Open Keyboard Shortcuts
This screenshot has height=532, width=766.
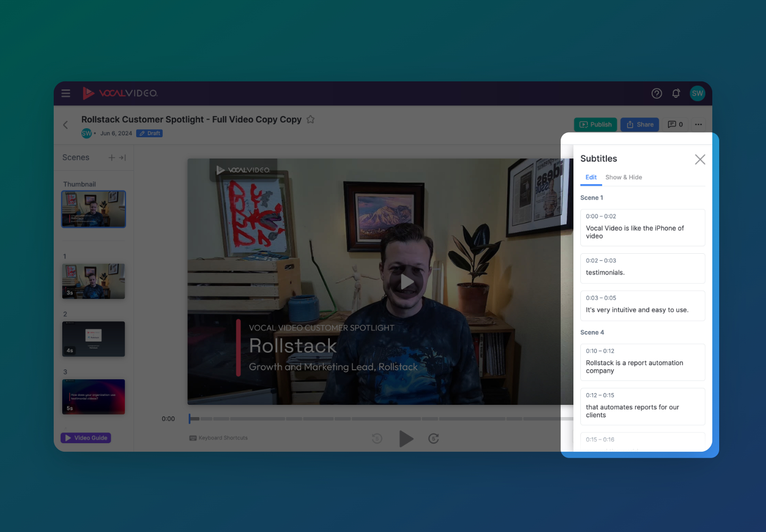pos(219,438)
